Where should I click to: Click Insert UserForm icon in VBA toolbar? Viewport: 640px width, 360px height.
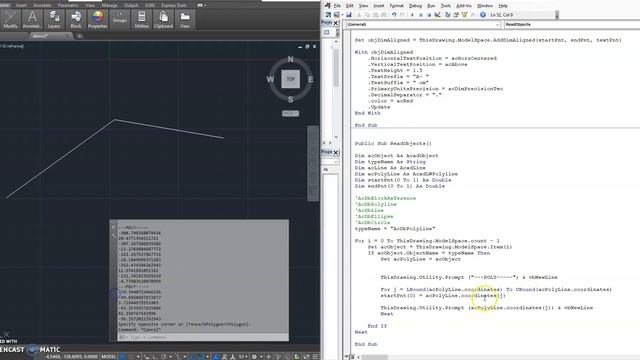(x=337, y=15)
